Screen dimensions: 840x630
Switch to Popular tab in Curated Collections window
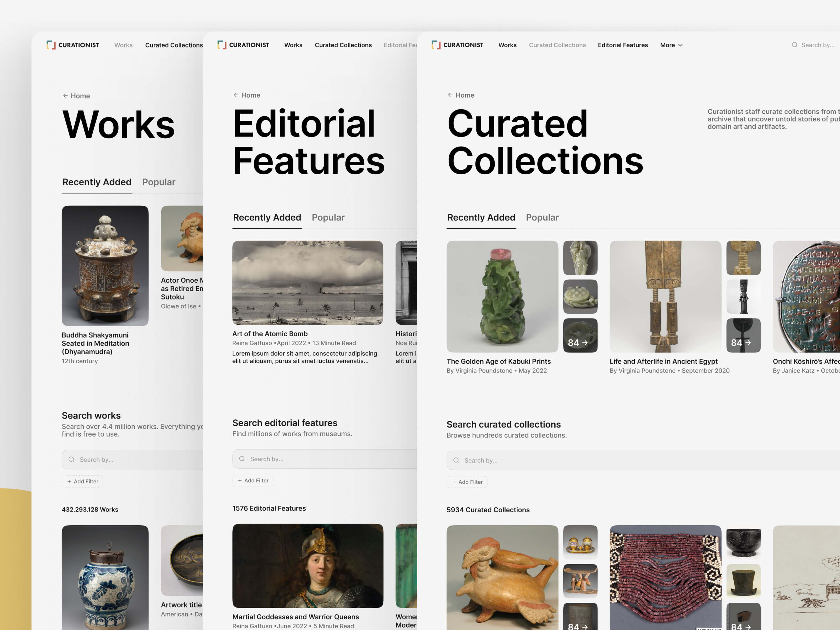point(542,218)
